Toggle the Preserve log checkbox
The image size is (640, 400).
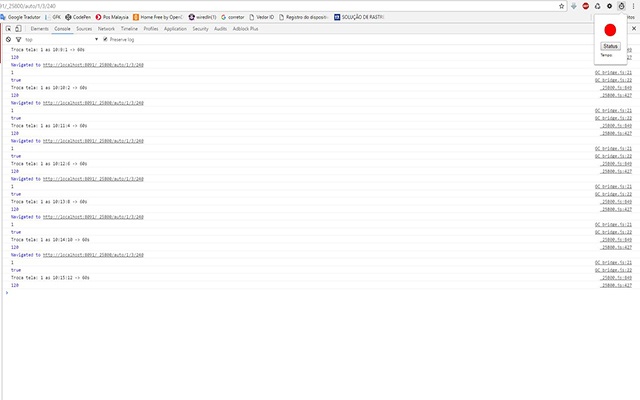(105, 40)
